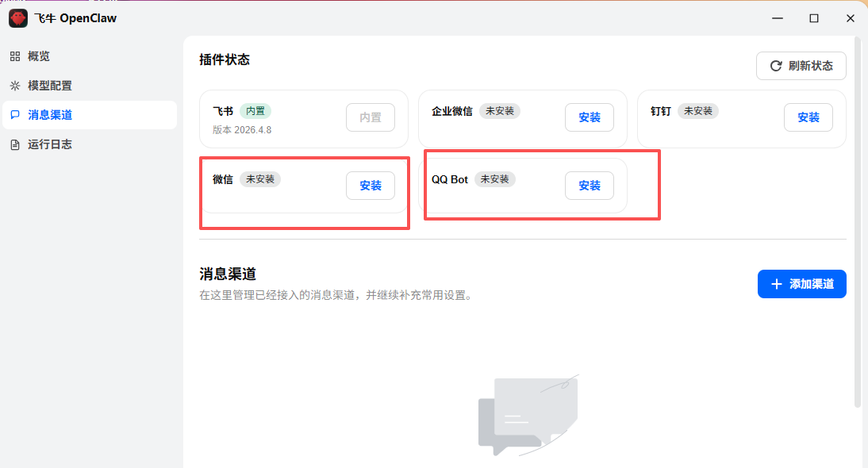
Task: Click the QQ Bot plugin name
Action: tap(450, 179)
